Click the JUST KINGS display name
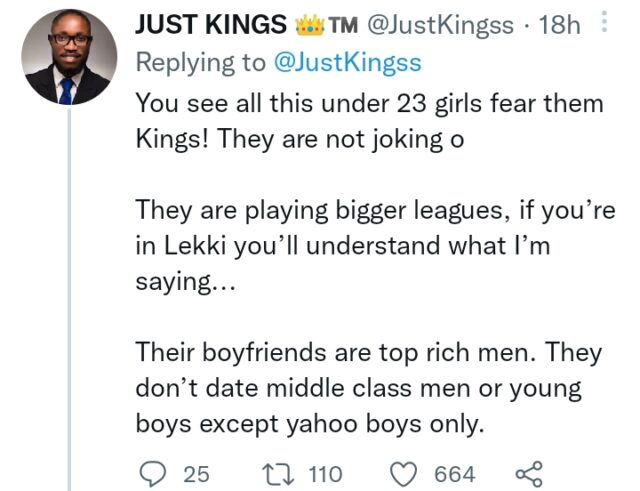This screenshot has height=491, width=640. pyautogui.click(x=203, y=25)
